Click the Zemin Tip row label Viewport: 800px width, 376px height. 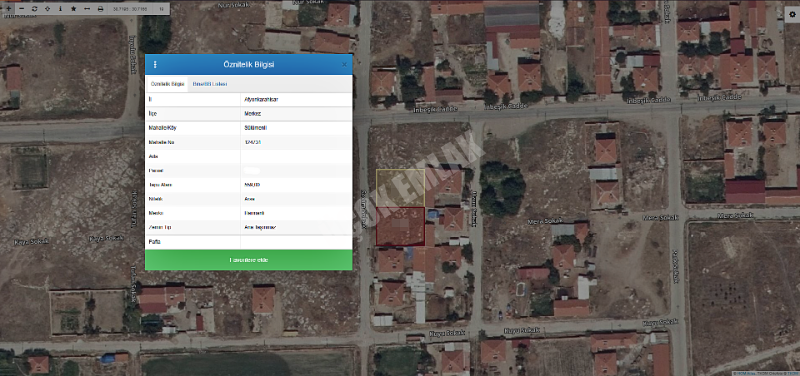pos(159,227)
